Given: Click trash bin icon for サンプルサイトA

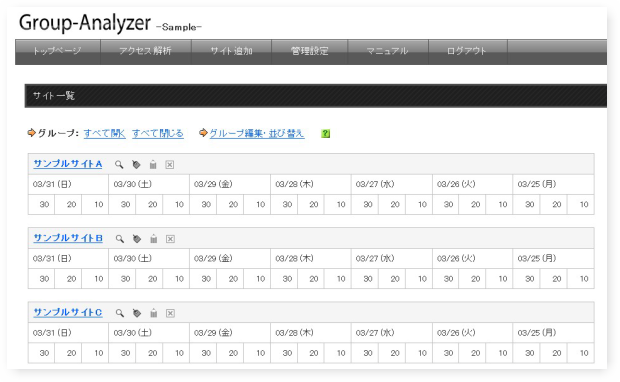Looking at the screenshot, I should pos(153,165).
